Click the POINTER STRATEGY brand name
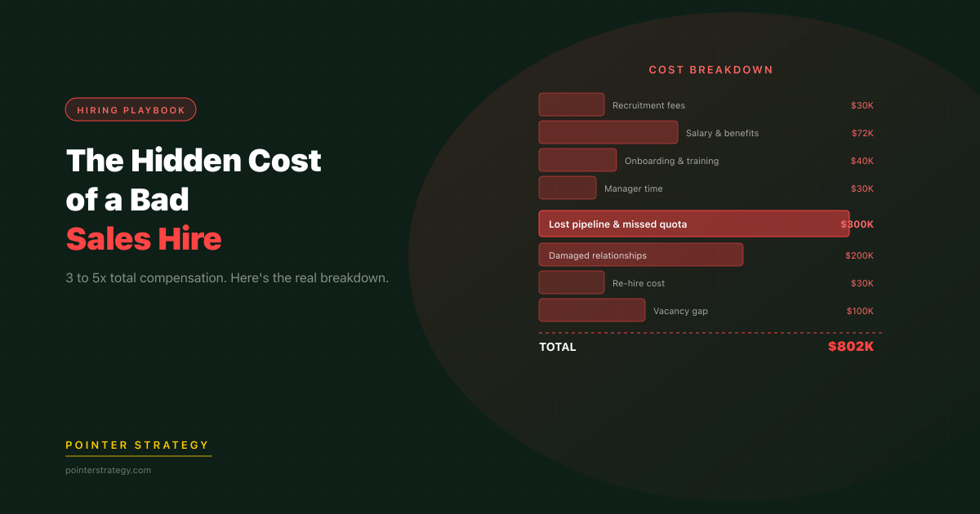 pos(137,445)
